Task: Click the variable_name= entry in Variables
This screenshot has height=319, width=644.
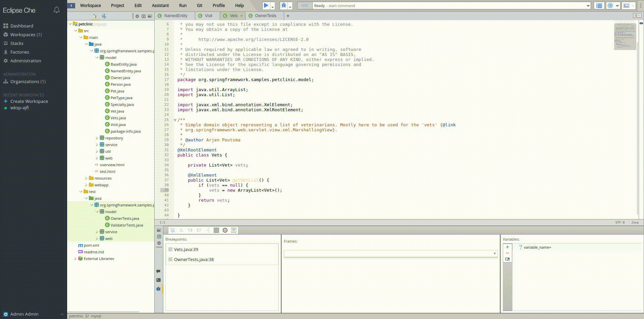Action: click(537, 247)
